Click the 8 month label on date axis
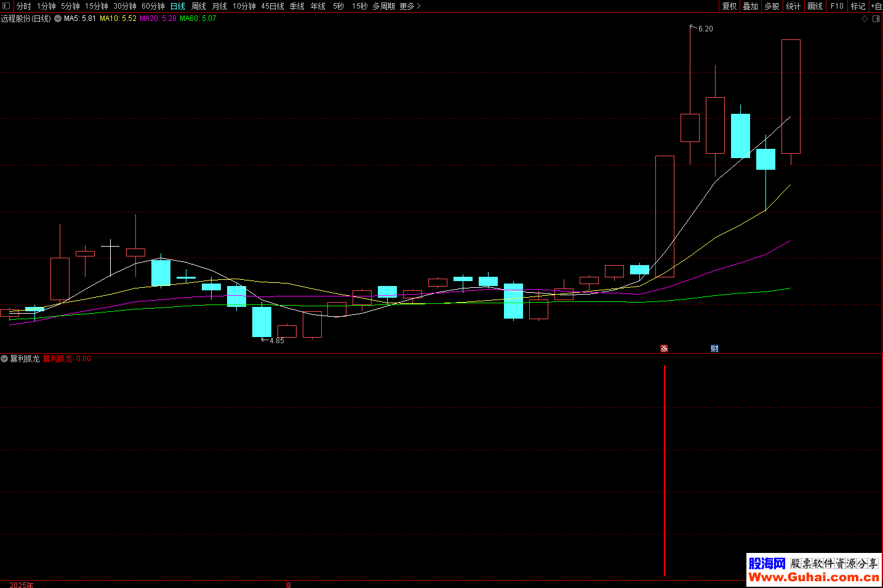 [289, 585]
